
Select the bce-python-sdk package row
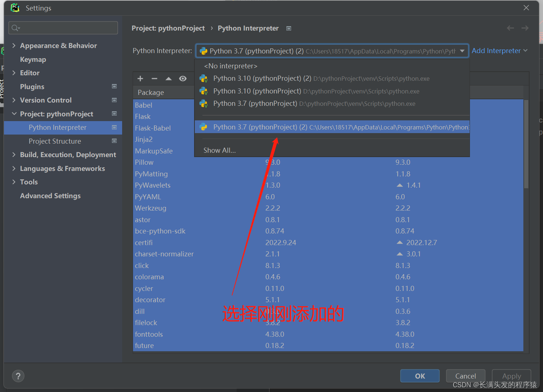(x=328, y=231)
